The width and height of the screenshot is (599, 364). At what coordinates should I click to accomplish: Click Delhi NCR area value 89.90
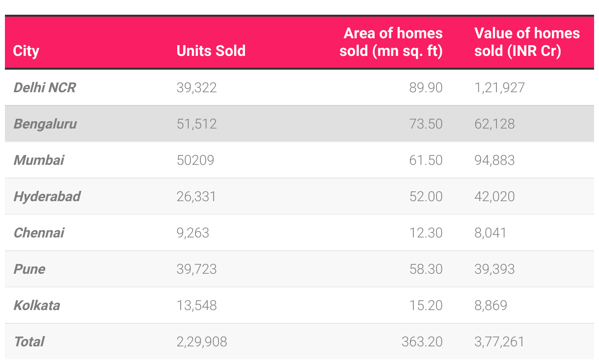click(x=426, y=88)
